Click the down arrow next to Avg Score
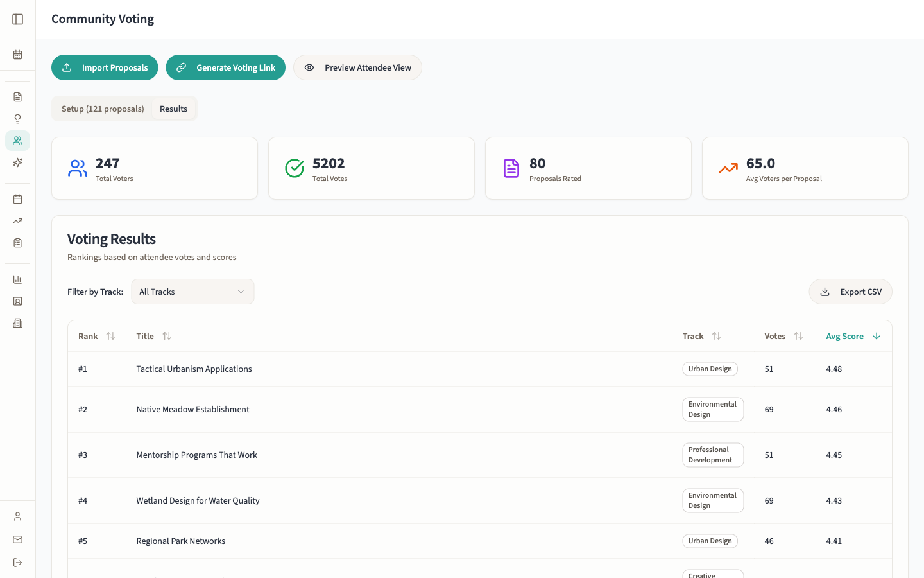924x578 pixels. [x=877, y=336]
